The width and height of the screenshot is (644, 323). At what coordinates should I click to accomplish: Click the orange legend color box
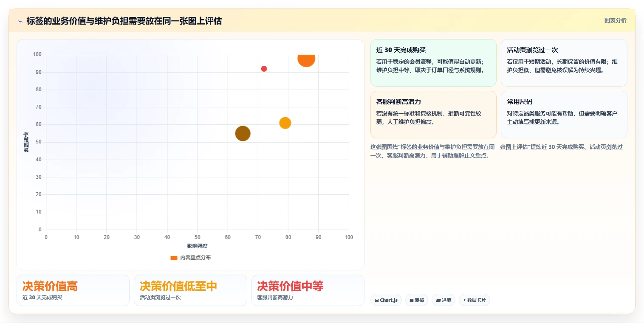pyautogui.click(x=174, y=258)
